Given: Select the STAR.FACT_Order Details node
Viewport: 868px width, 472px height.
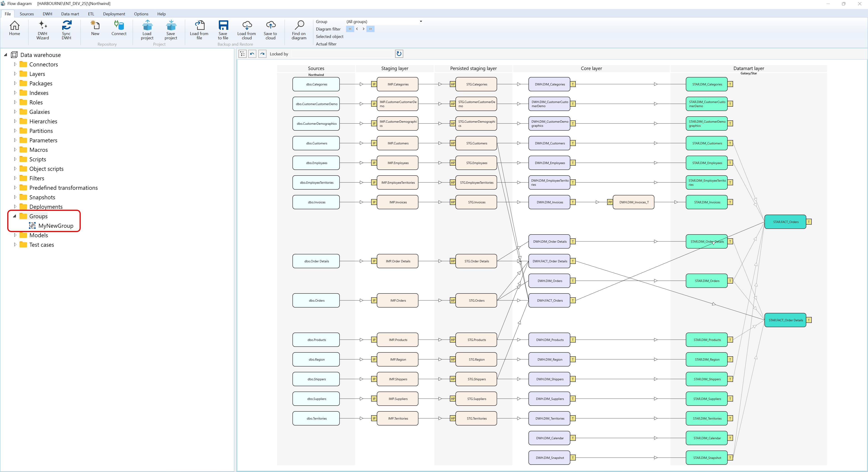Looking at the screenshot, I should click(785, 320).
